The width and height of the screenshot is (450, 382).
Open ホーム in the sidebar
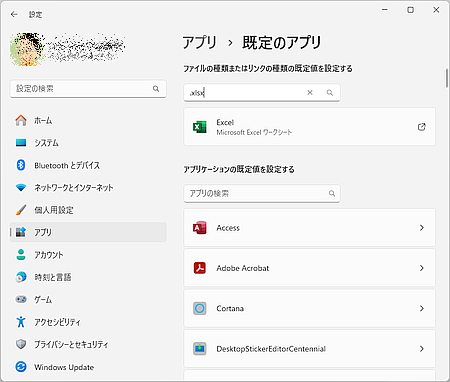pos(88,120)
